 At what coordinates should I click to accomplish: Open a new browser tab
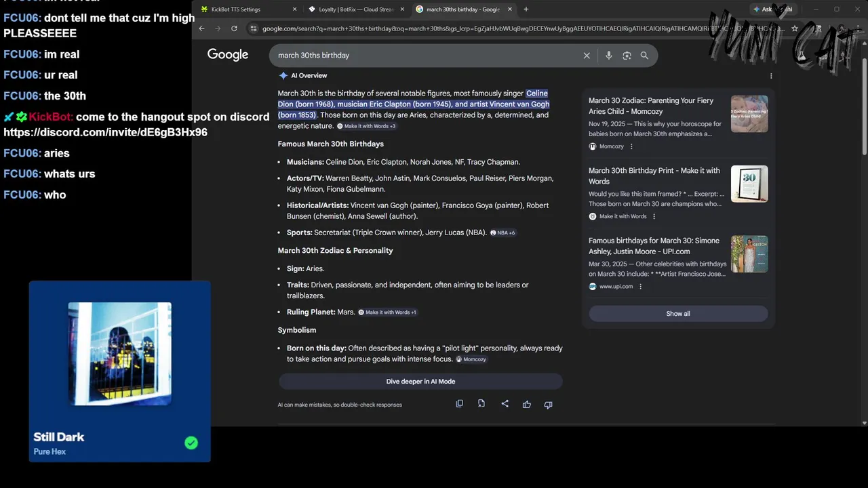[526, 9]
